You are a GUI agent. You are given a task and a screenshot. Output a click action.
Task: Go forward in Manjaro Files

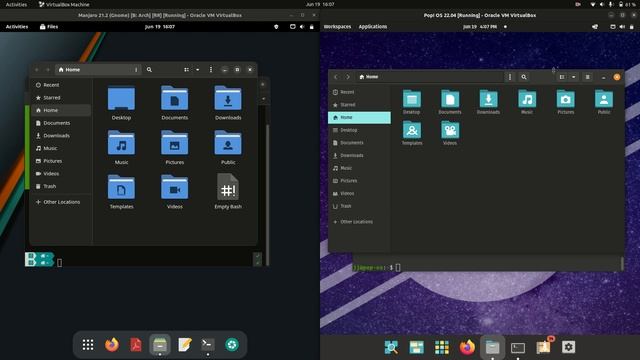click(47, 70)
